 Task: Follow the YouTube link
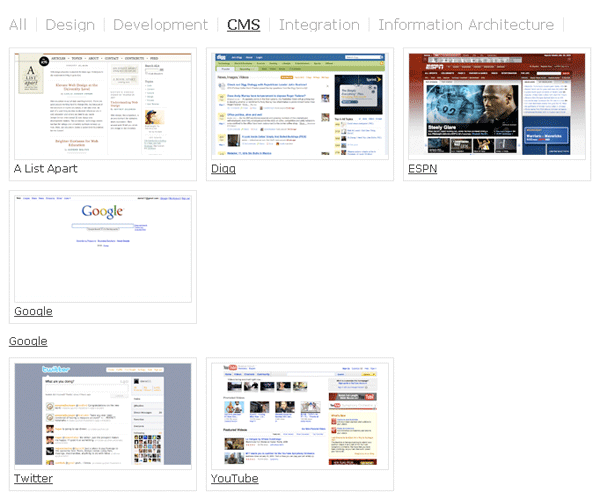point(235,479)
